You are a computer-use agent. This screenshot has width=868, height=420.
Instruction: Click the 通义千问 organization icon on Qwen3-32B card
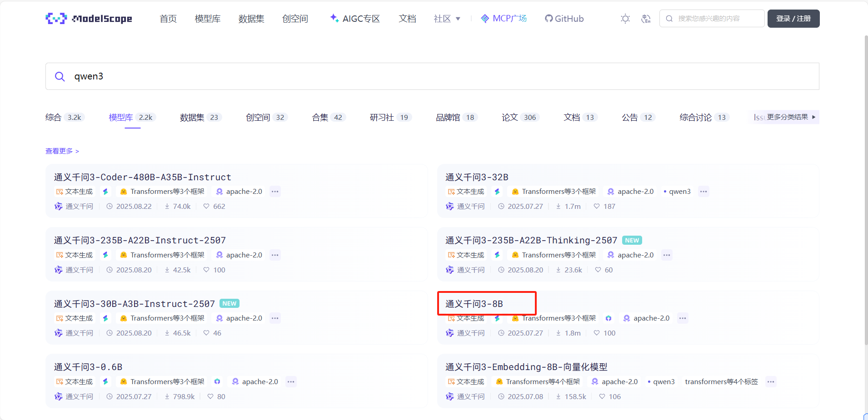coord(450,206)
